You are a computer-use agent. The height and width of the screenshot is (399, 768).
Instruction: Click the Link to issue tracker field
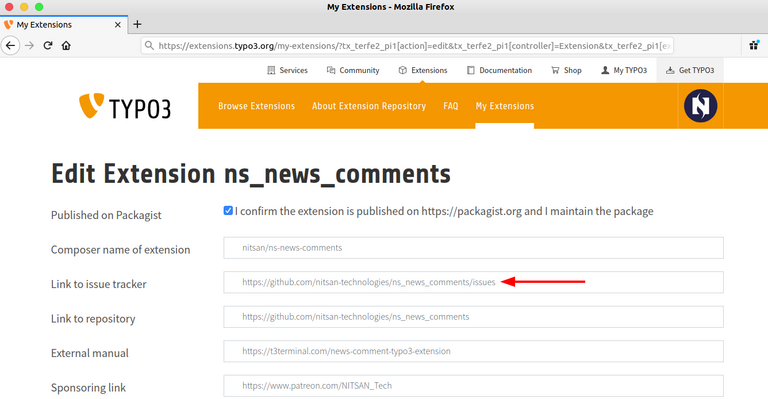[x=473, y=282]
